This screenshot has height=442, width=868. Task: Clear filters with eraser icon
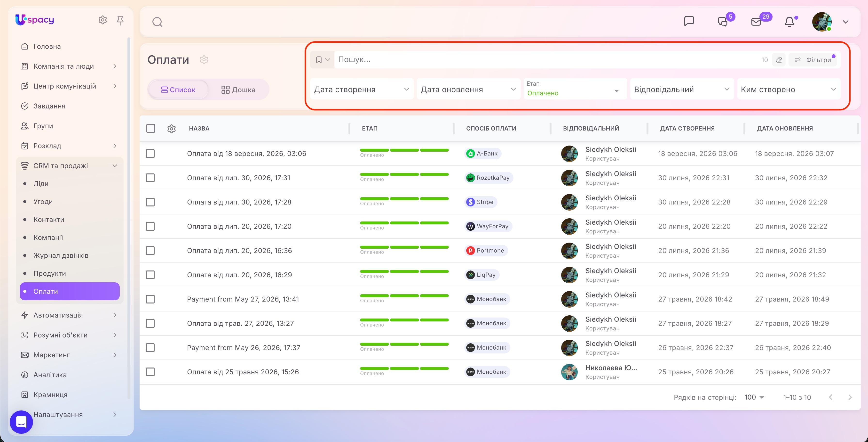(x=779, y=60)
